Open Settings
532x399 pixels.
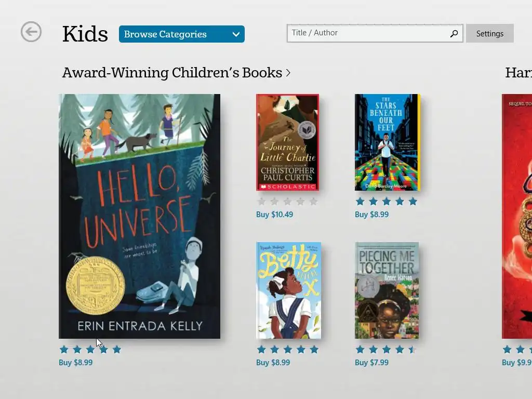coord(489,33)
